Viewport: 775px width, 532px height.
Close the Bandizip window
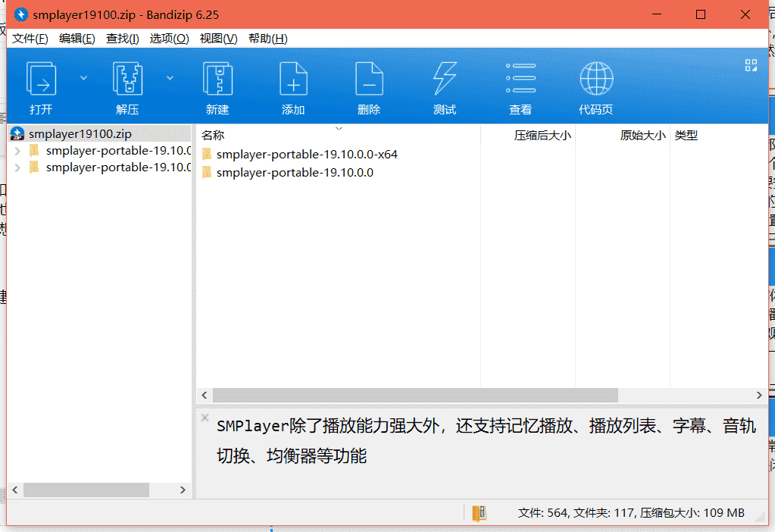[745, 14]
